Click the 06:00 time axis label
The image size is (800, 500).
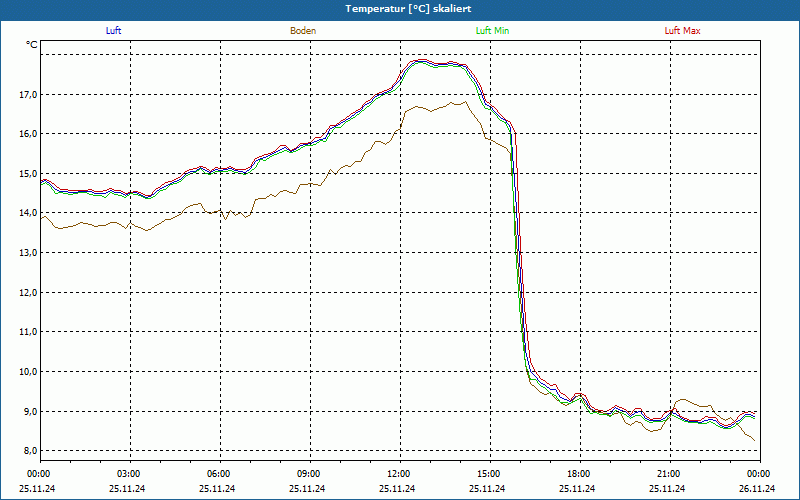(217, 474)
